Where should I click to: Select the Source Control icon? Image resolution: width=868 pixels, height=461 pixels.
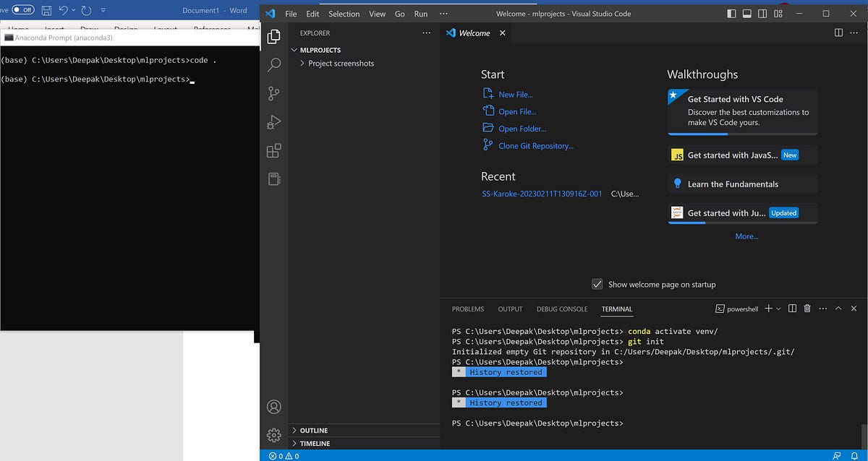coord(274,93)
